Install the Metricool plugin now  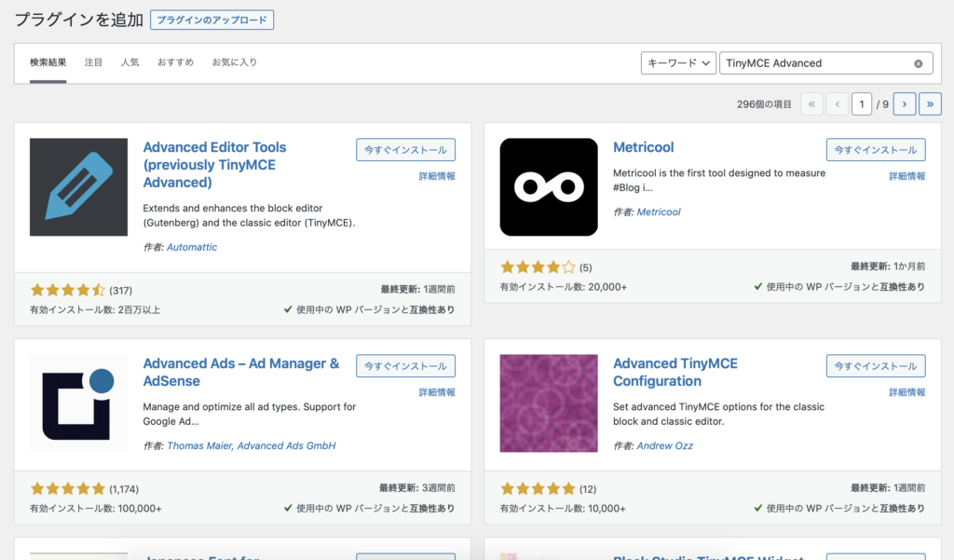click(876, 150)
